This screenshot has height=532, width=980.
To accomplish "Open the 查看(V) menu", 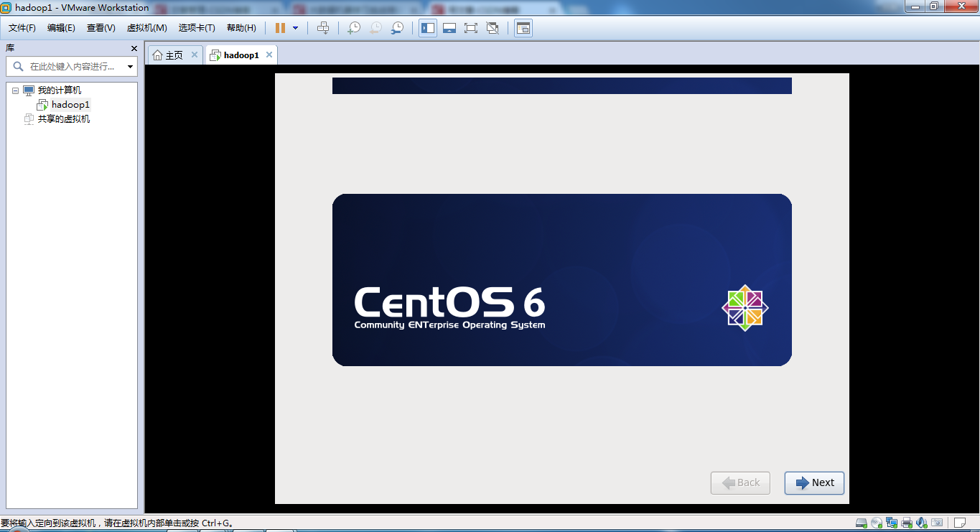I will coord(101,28).
